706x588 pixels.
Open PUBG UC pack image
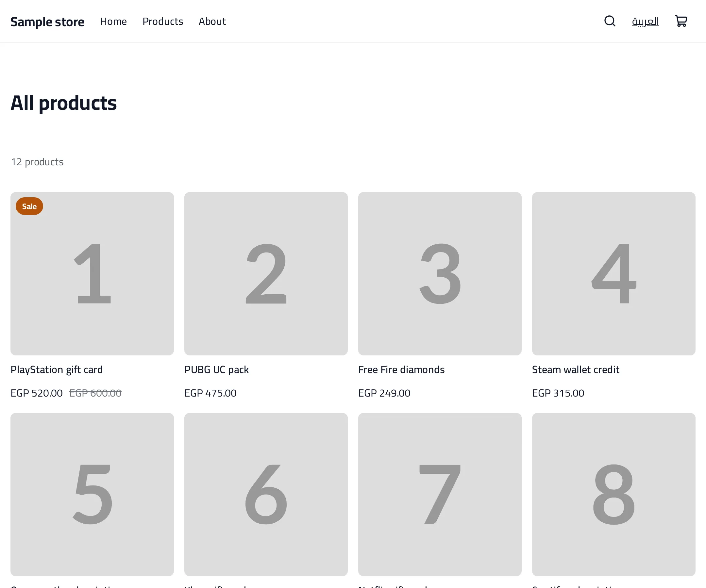[x=266, y=273]
